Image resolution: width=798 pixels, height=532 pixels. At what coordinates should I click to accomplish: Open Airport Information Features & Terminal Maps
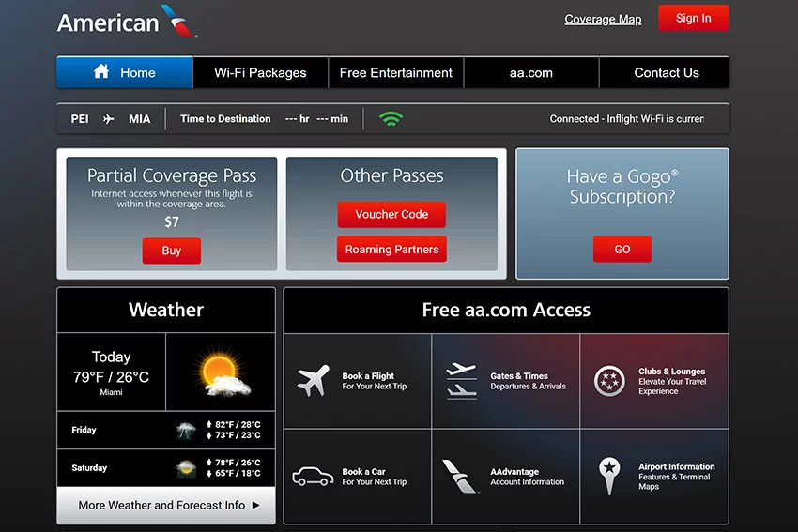tap(654, 477)
